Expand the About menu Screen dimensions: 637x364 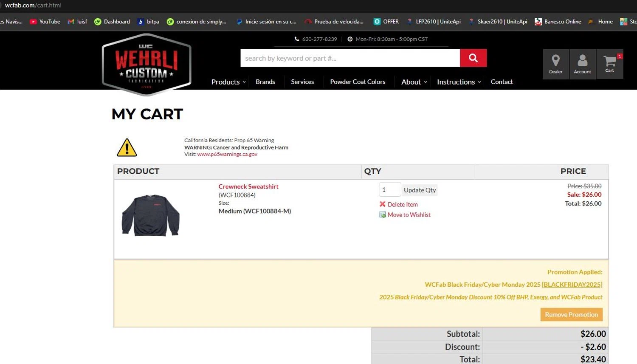click(x=414, y=82)
